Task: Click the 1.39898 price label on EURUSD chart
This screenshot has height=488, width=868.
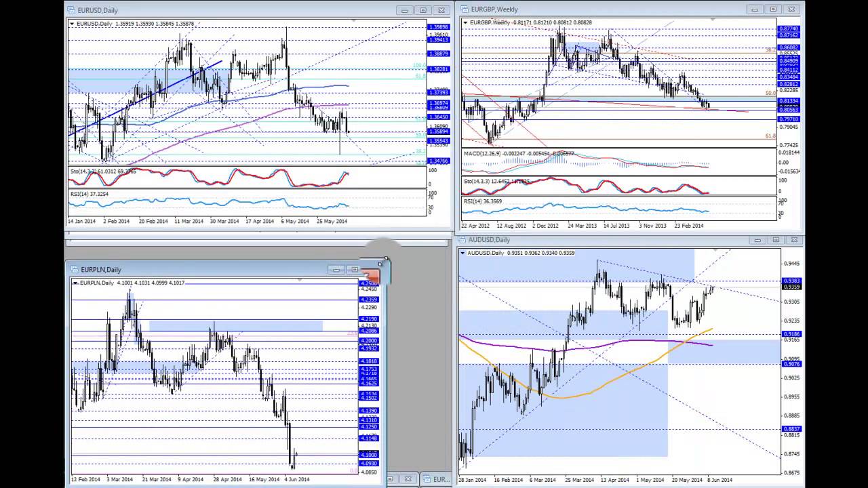Action: point(438,27)
